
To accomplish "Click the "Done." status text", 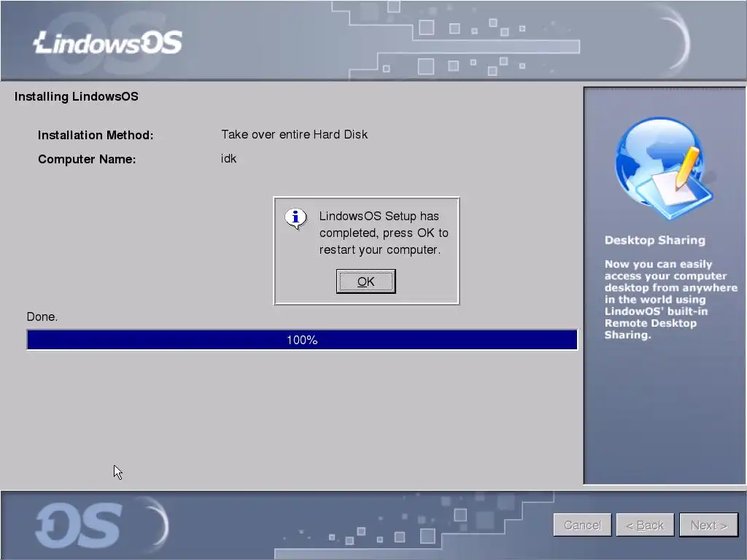I will tap(42, 316).
